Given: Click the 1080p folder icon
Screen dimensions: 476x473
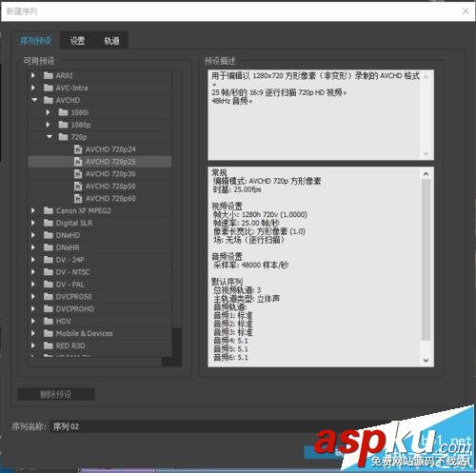Looking at the screenshot, I should pos(63,125).
